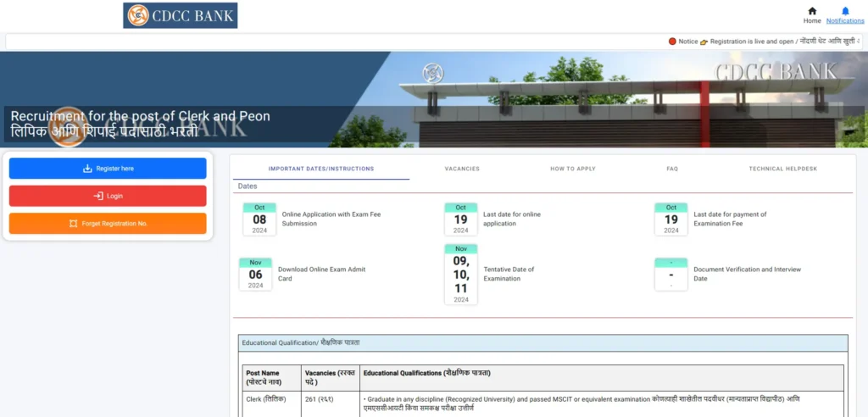Click the CDCC Bank logo
The width and height of the screenshot is (868, 417).
coord(180,15)
